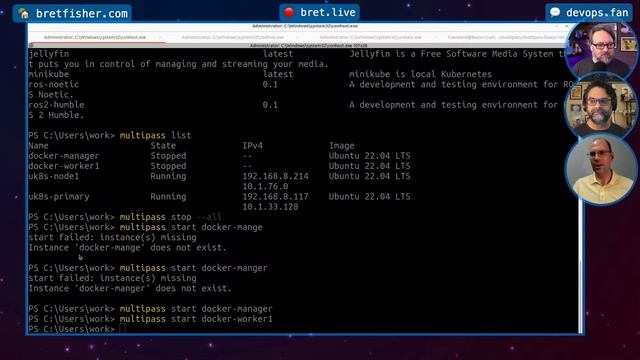Click the 'Image' column header
This screenshot has height=360, width=640.
click(x=342, y=146)
